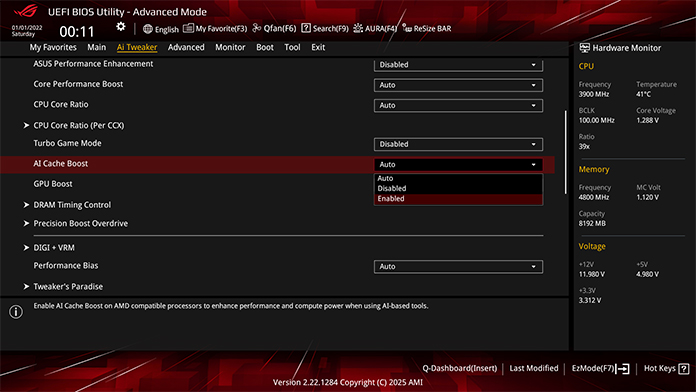Click the +3.3V 3.312 V reading
Image resolution: width=696 pixels, height=392 pixels.
(590, 300)
